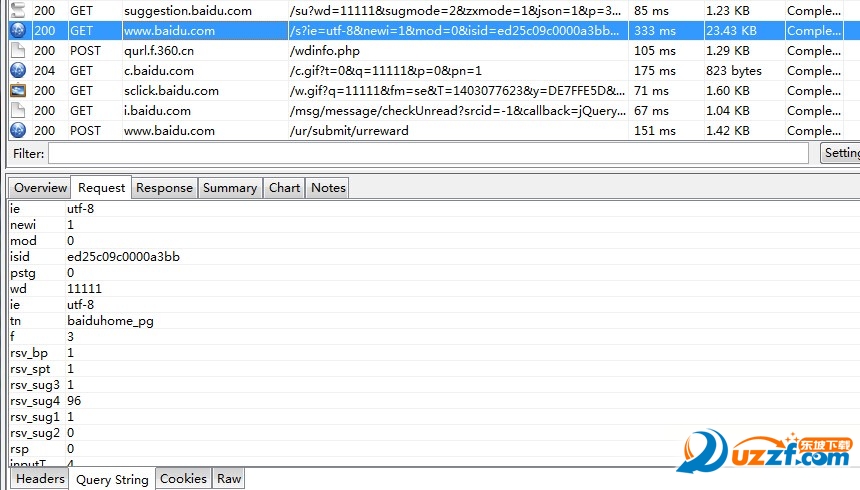Click the document icon of i.baidu.com row
The image size is (860, 490).
[18, 110]
